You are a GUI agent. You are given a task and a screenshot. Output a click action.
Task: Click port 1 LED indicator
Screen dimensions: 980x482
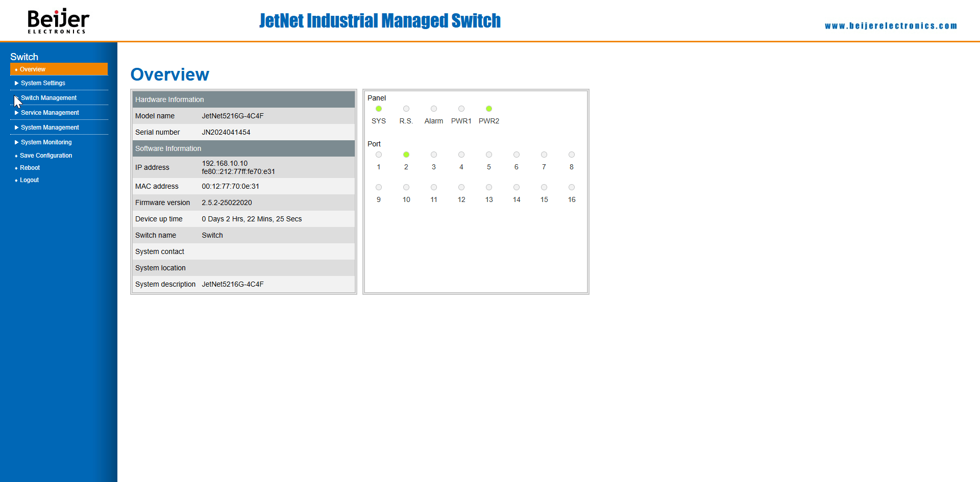point(379,155)
